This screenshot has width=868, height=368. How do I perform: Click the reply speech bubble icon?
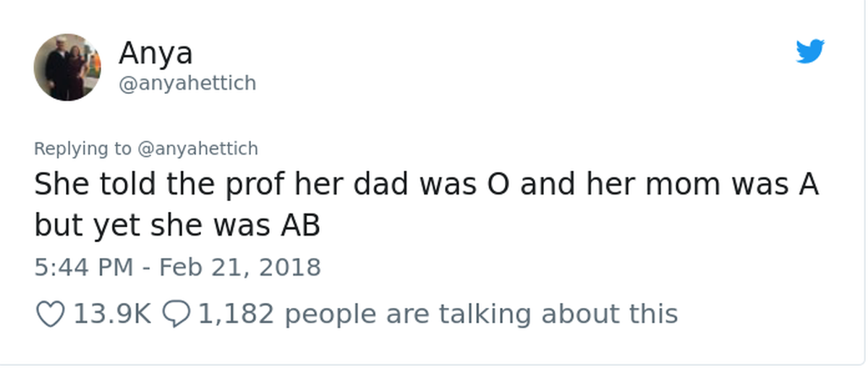(x=176, y=314)
